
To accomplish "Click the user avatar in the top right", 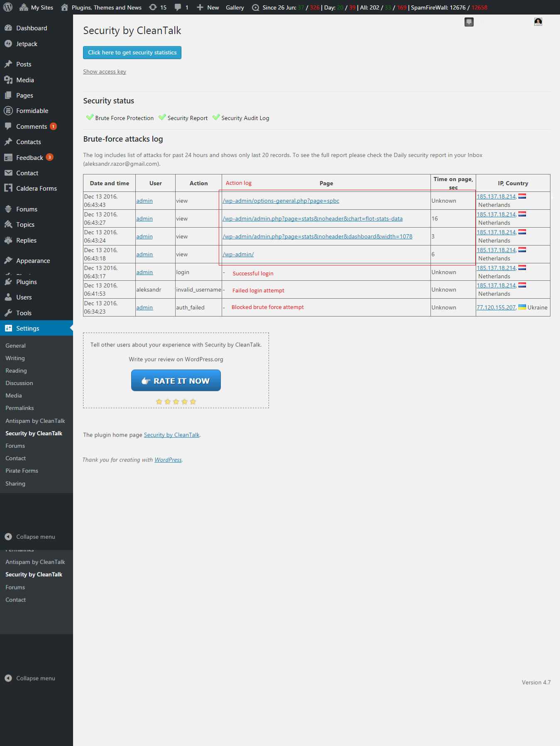I will [x=538, y=22].
